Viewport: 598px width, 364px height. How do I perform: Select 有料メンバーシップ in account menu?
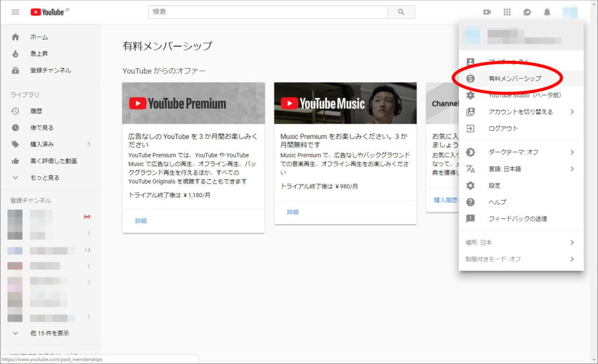tap(521, 78)
